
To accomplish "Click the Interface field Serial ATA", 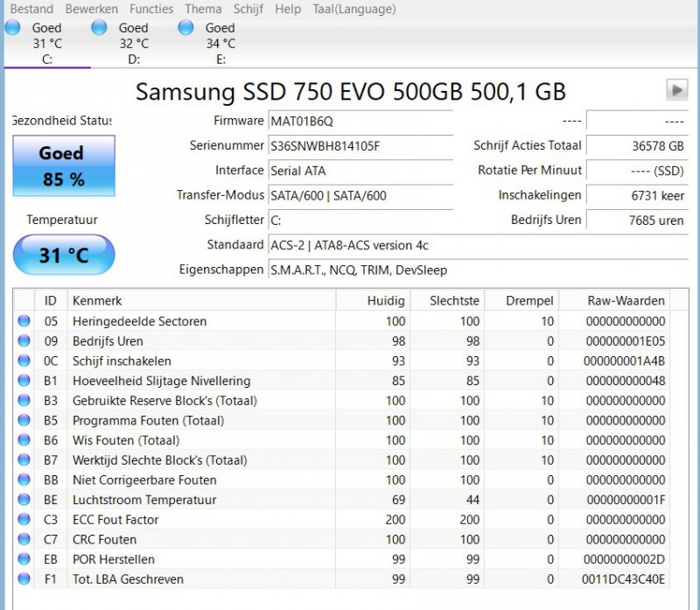I will tap(360, 171).
